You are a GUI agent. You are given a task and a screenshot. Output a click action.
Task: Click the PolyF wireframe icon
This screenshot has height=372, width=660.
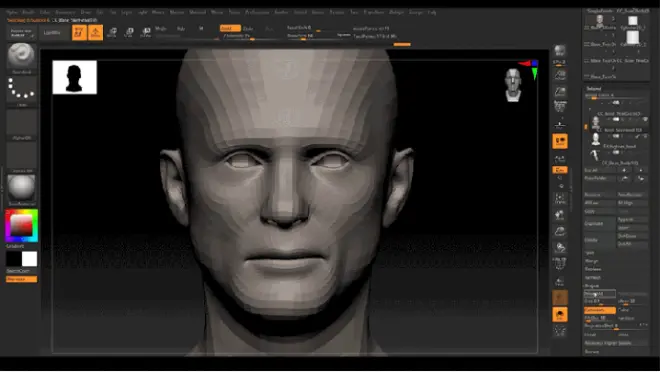[560, 264]
